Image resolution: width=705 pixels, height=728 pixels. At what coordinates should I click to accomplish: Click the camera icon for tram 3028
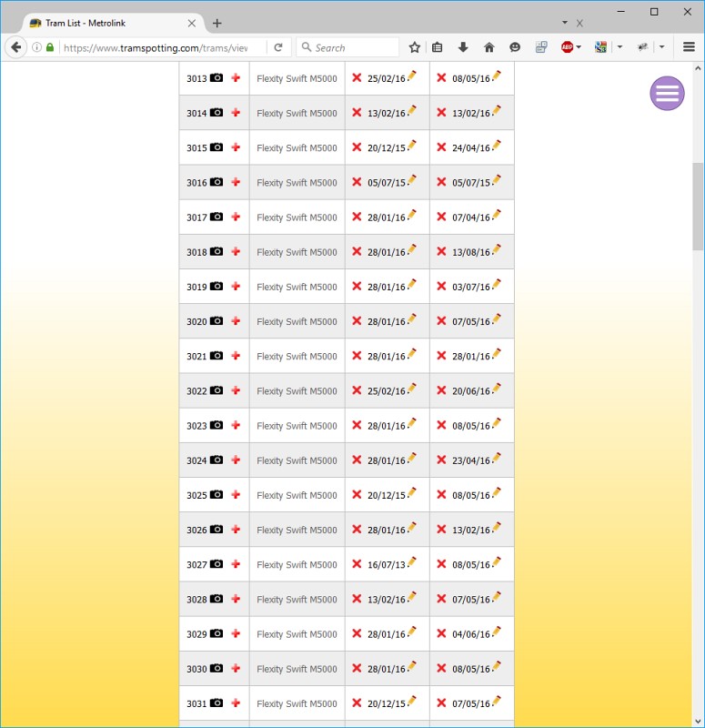tap(217, 599)
